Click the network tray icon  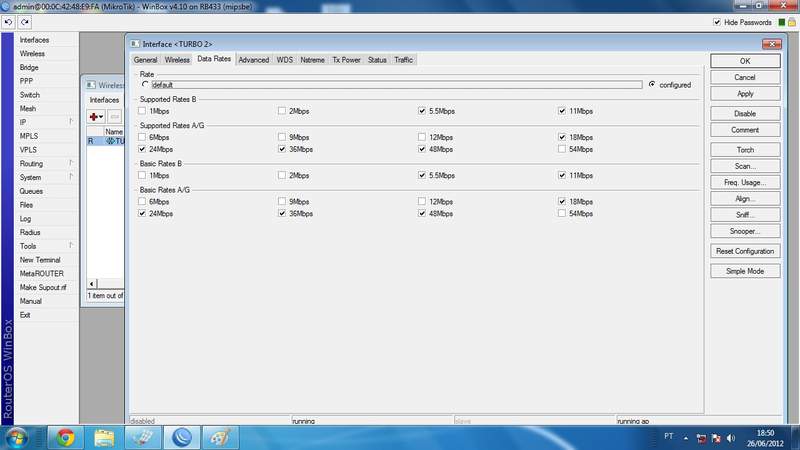[716, 438]
